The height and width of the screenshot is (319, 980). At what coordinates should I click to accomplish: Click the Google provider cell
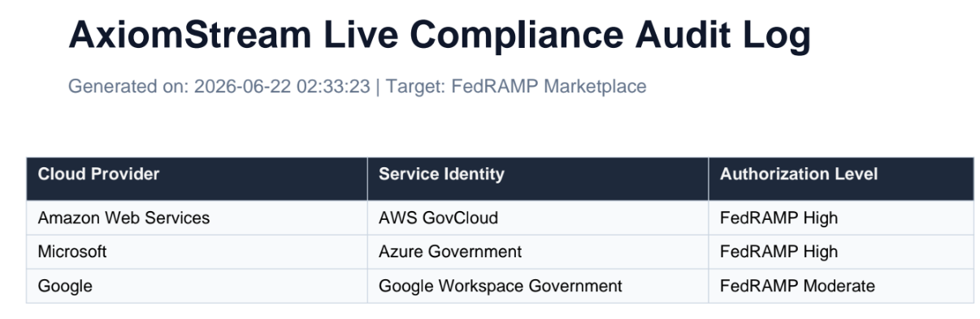(x=197, y=286)
